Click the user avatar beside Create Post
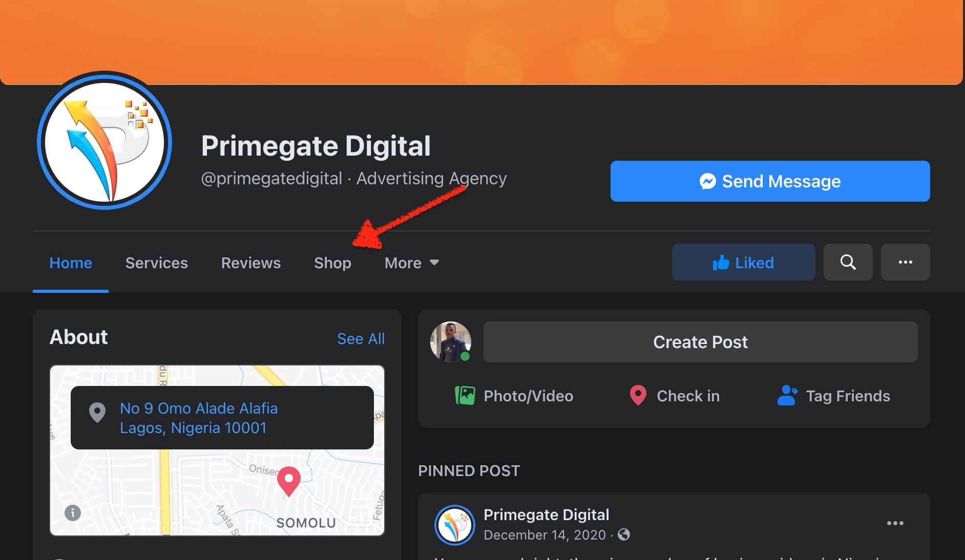 pyautogui.click(x=451, y=342)
